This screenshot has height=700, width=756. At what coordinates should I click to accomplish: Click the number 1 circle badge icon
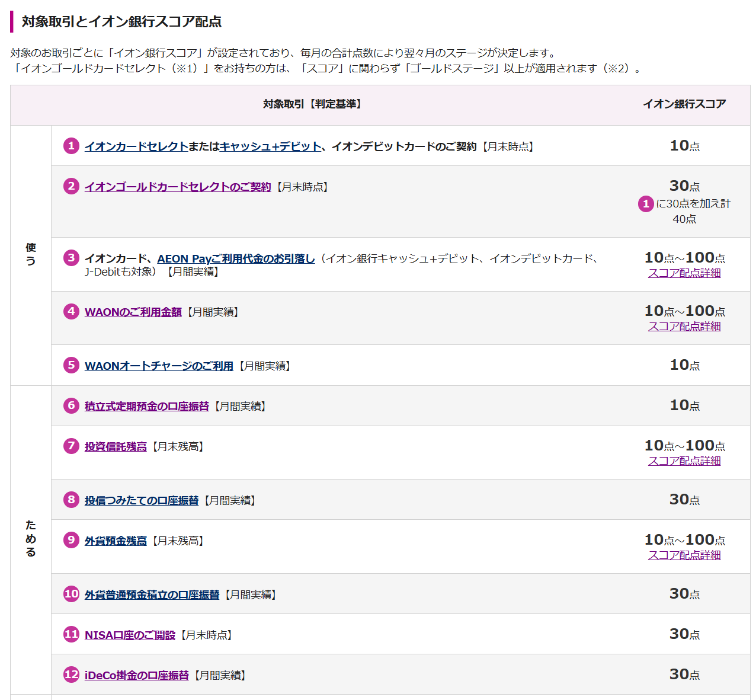71,146
